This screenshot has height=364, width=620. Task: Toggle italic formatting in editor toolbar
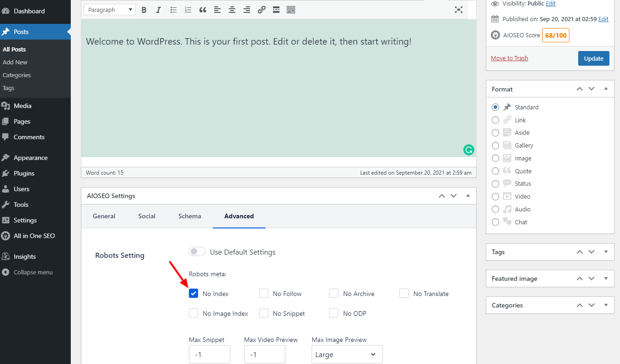[x=159, y=10]
